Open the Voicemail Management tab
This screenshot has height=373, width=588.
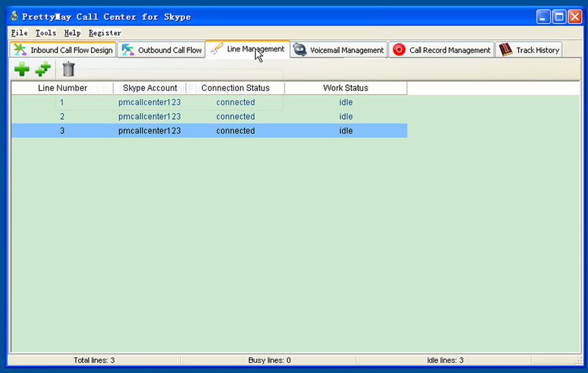pos(339,50)
